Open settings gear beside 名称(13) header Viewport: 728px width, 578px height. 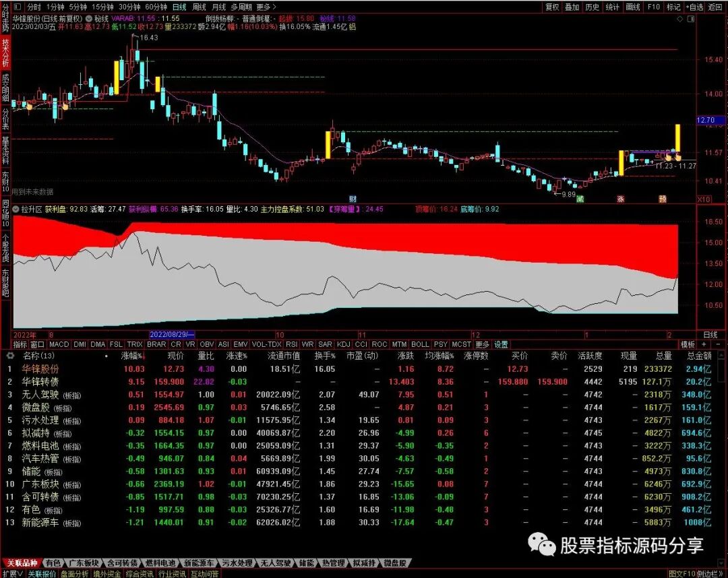click(x=9, y=356)
